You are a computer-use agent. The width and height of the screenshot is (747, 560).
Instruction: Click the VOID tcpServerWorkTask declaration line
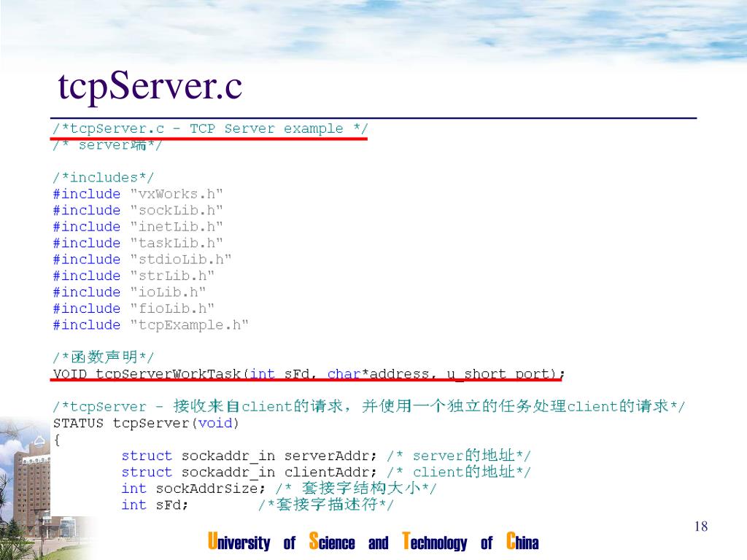tap(309, 374)
